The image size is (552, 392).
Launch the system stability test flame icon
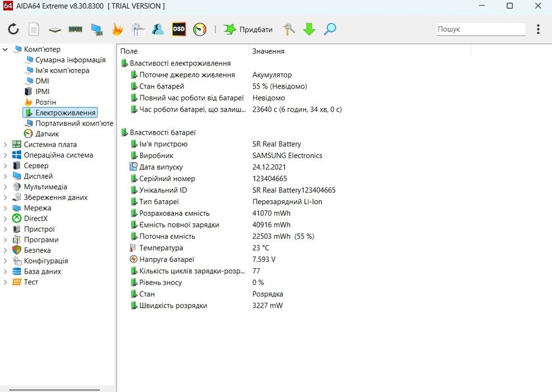click(117, 29)
